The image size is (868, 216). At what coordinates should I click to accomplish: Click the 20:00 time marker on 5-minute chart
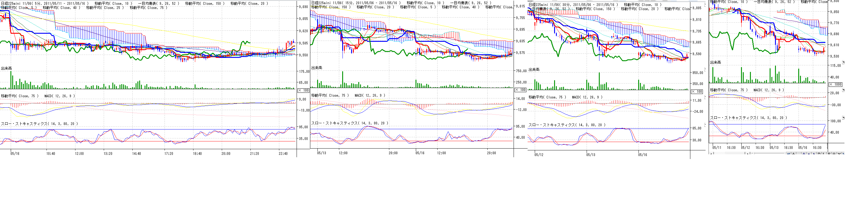tap(226, 154)
